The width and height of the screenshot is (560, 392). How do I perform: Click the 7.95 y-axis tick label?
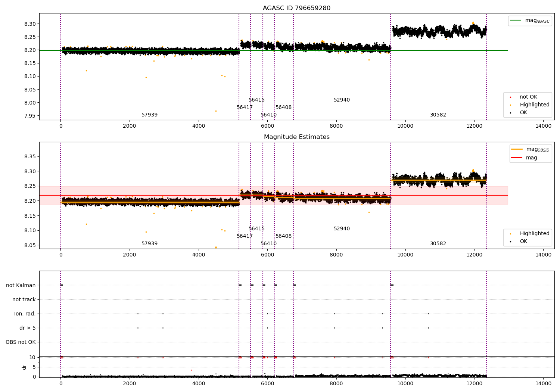pyautogui.click(x=30, y=116)
